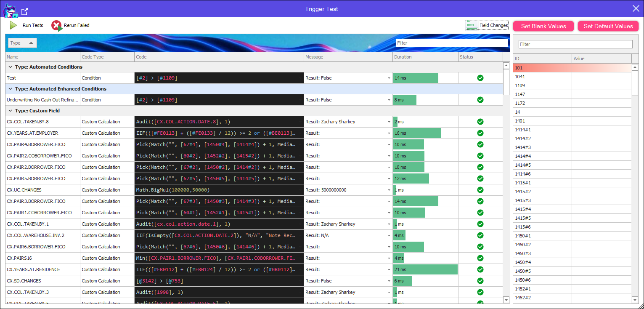The image size is (644, 309).
Task: Click the app mascot logo icon
Action: tap(10, 11)
